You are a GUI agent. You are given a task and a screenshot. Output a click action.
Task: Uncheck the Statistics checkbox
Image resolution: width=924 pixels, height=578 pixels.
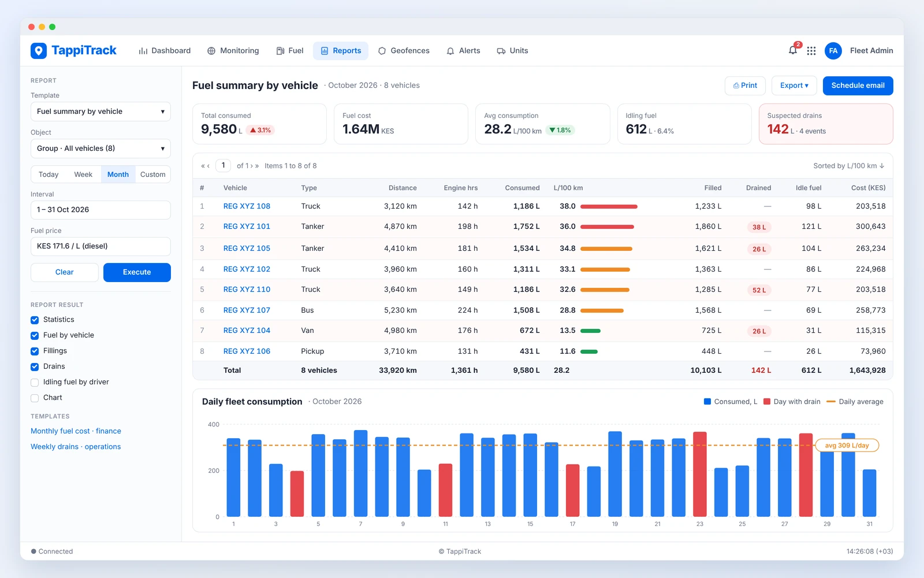pyautogui.click(x=35, y=320)
